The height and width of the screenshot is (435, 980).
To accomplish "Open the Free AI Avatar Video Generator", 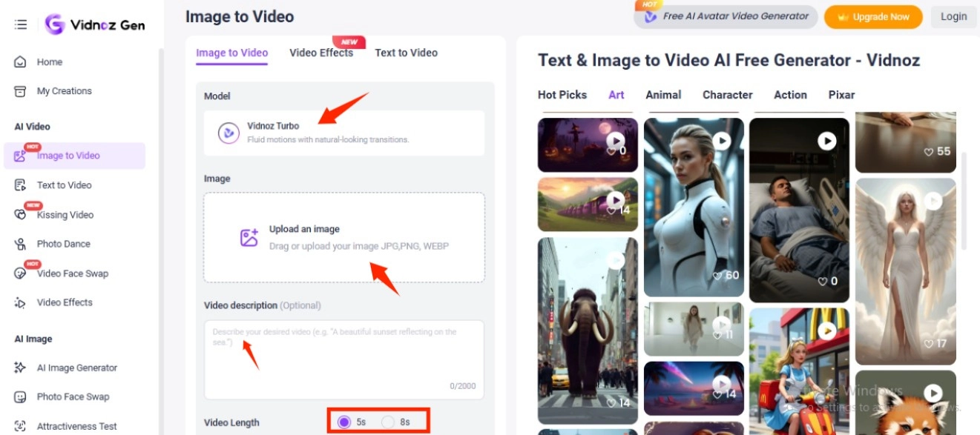I will coord(725,16).
